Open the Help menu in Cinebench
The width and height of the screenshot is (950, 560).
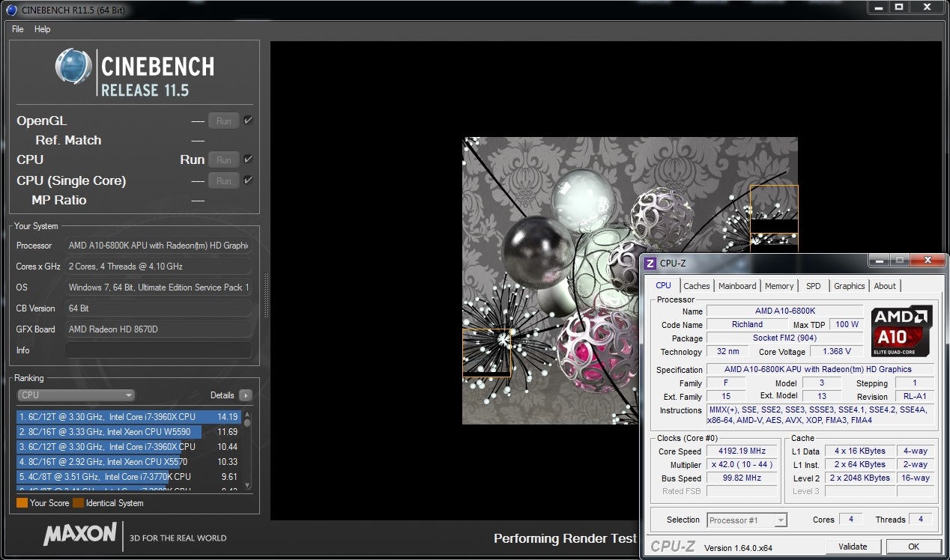(x=43, y=29)
